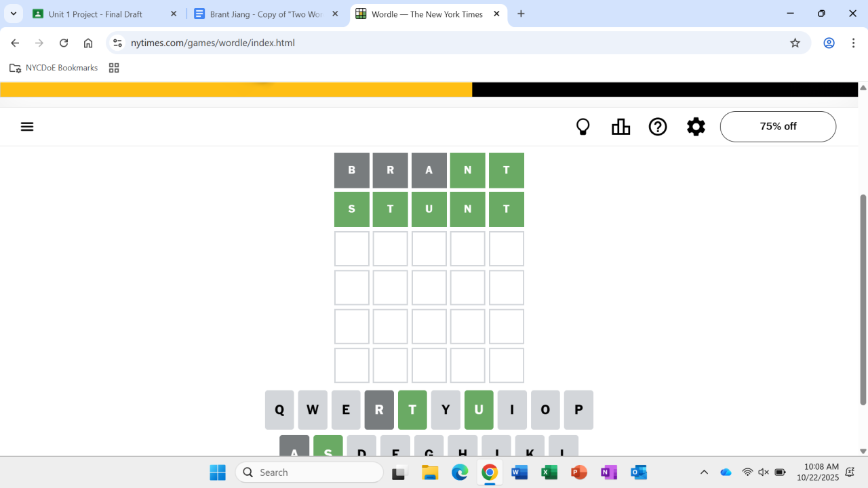This screenshot has width=868, height=488.
Task: Show hidden system tray icons
Action: tap(704, 472)
